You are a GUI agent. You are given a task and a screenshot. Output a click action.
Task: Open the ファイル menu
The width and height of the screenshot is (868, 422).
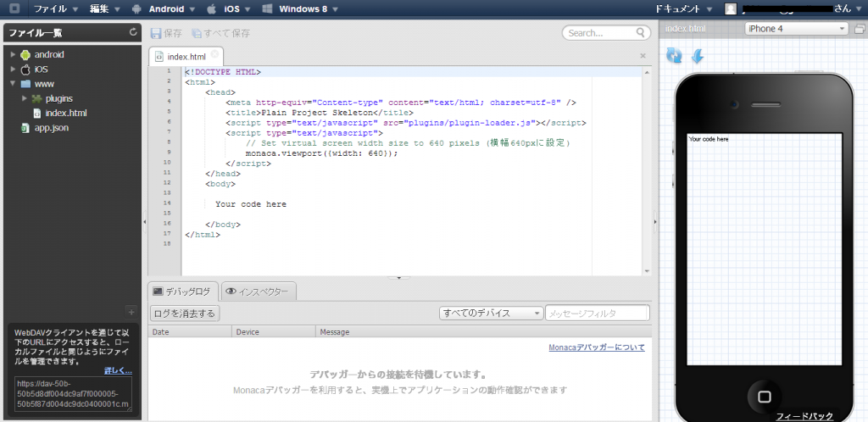[56, 8]
